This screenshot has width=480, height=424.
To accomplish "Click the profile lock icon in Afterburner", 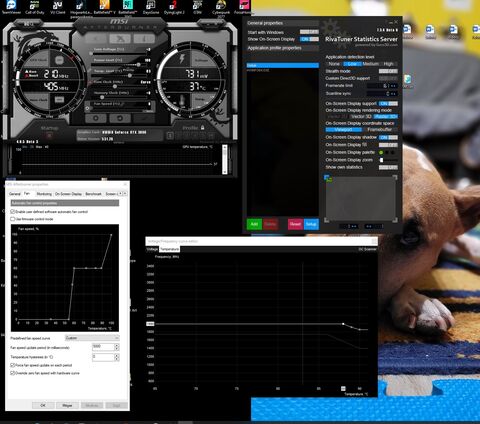I will 202,127.
